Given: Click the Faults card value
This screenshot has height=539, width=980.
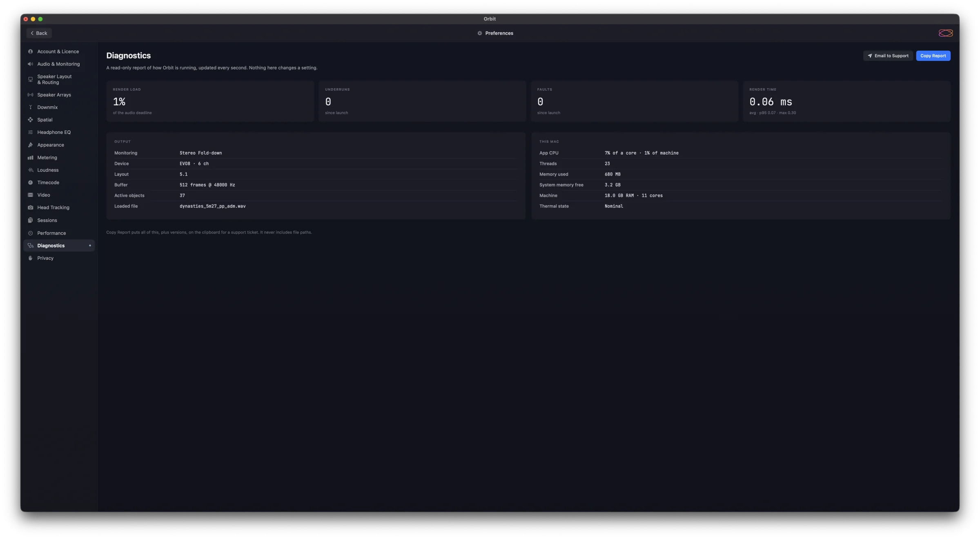Looking at the screenshot, I should 540,102.
